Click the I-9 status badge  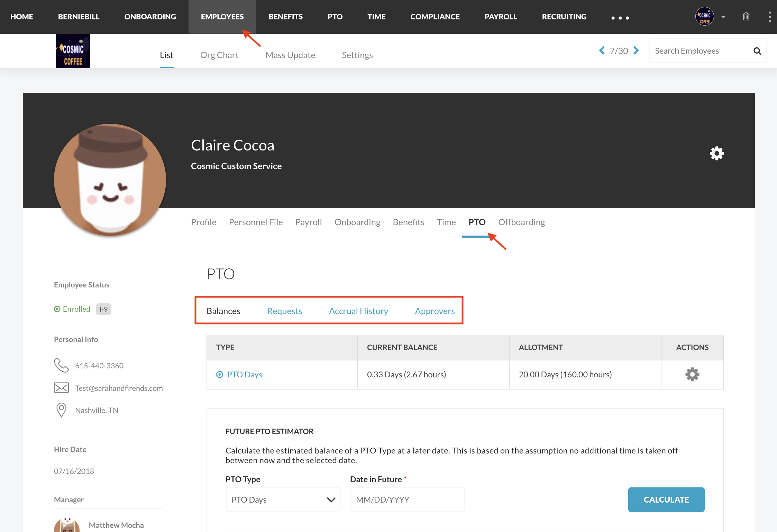pyautogui.click(x=103, y=309)
